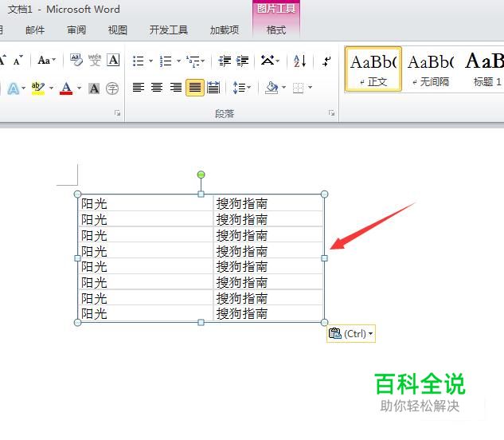Apply the yellow text highlight color
This screenshot has width=504, height=440.
(38, 88)
